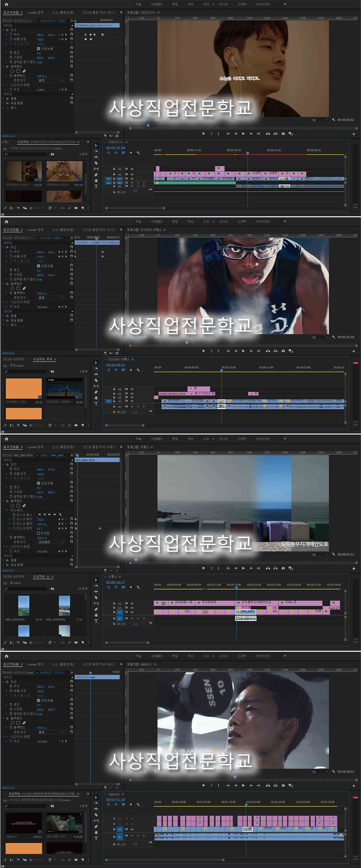Adjust the thumbnail zoom slider in the 6-item project panel

[37, 208]
